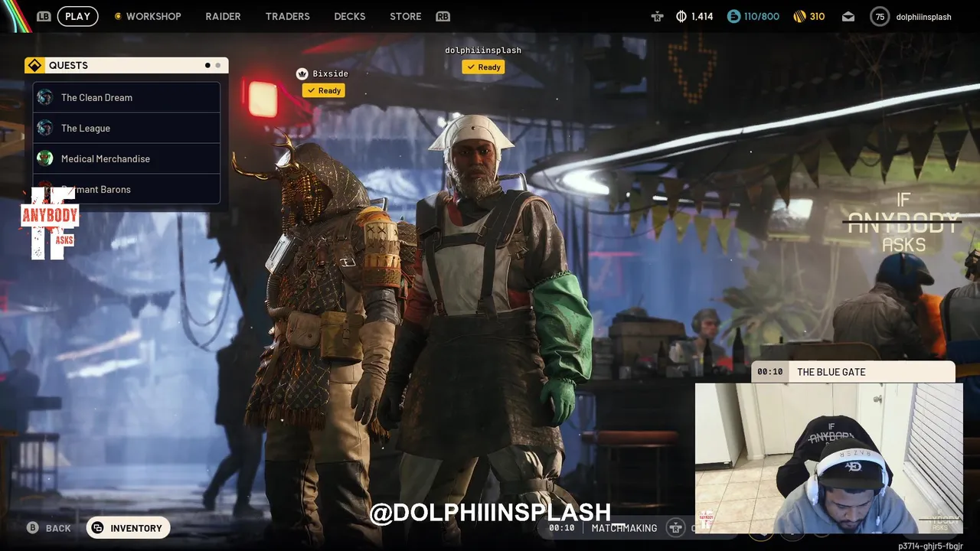980x551 pixels.
Task: Open the INVENTORY button
Action: [128, 528]
